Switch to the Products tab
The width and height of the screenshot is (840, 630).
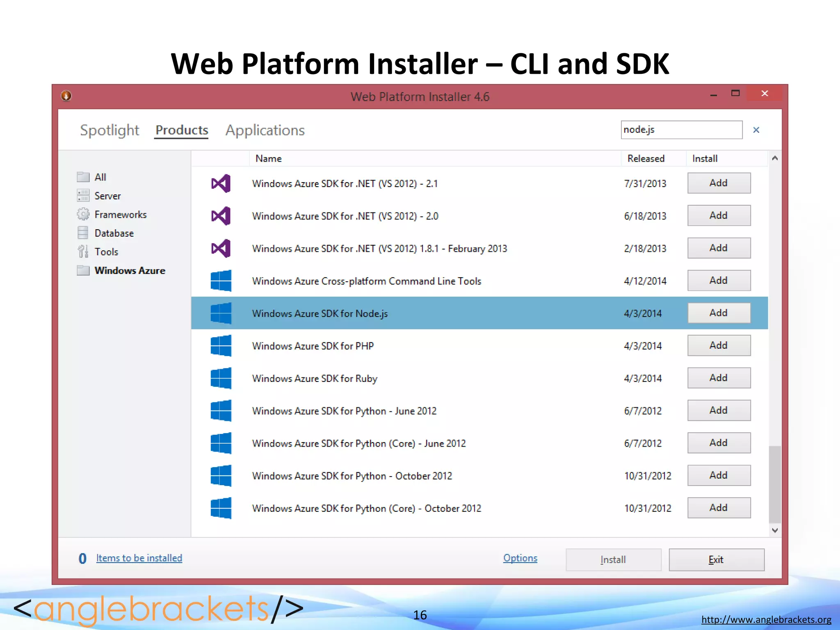click(x=182, y=130)
